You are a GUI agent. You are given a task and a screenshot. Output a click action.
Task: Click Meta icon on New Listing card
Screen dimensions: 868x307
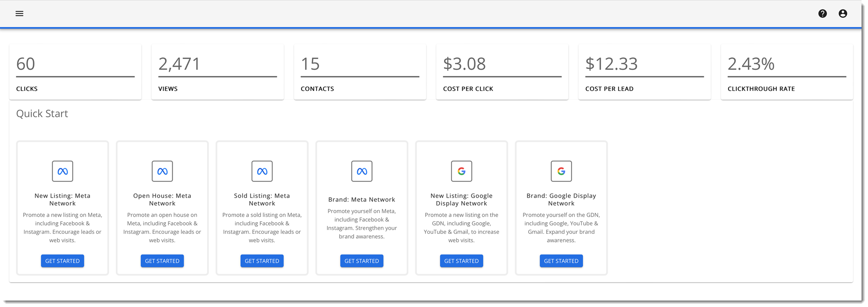point(62,171)
